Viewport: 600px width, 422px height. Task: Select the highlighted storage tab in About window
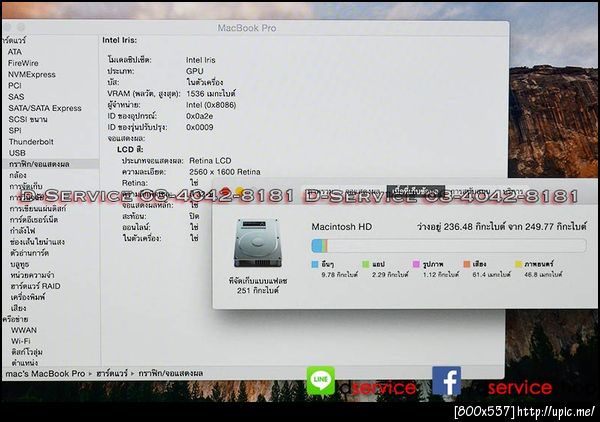coord(416,191)
